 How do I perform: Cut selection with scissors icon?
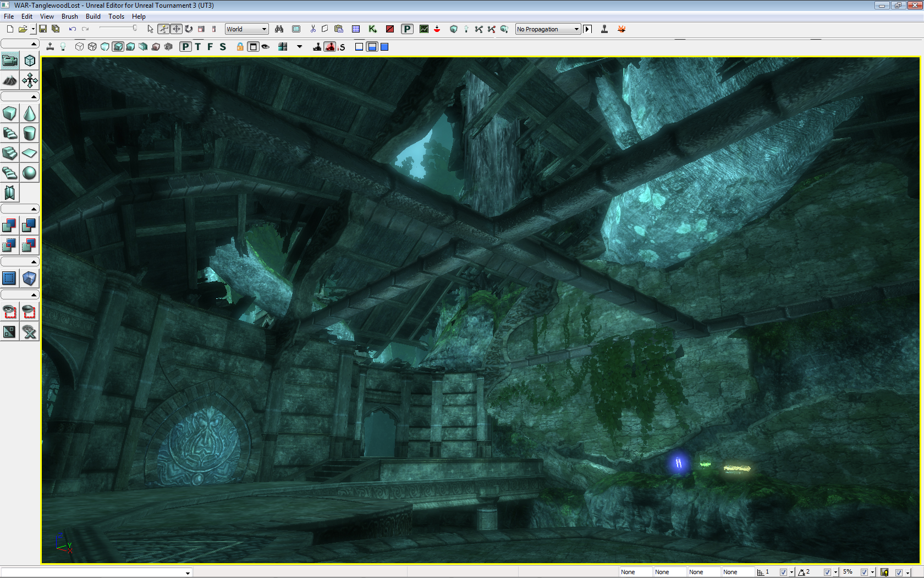[313, 29]
